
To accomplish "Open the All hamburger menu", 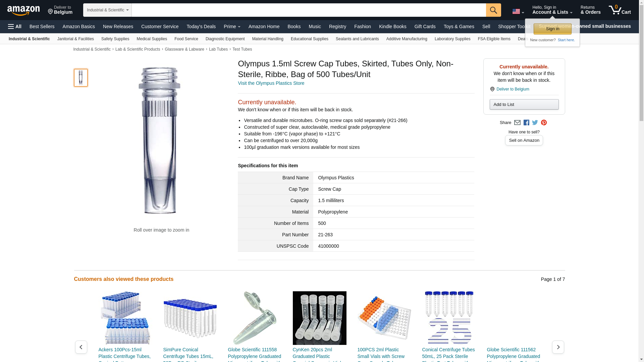I will (x=15, y=26).
